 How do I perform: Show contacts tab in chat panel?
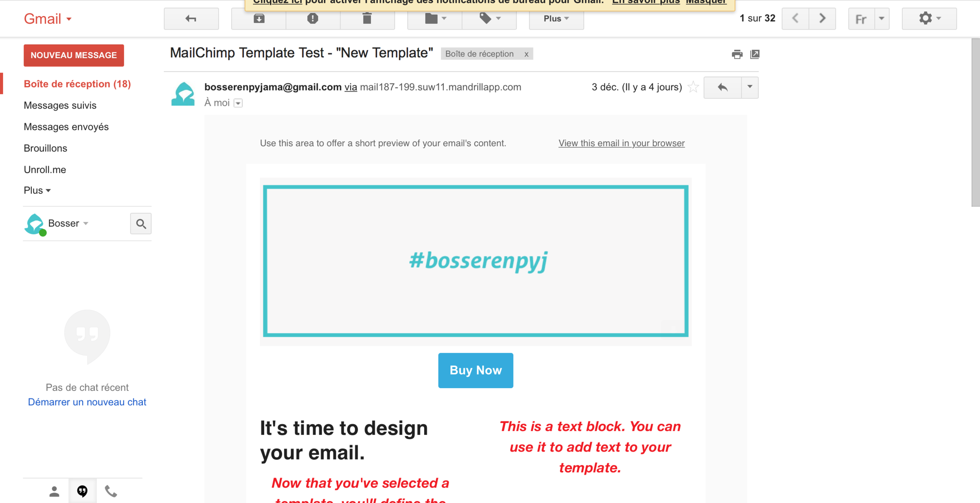click(x=54, y=491)
